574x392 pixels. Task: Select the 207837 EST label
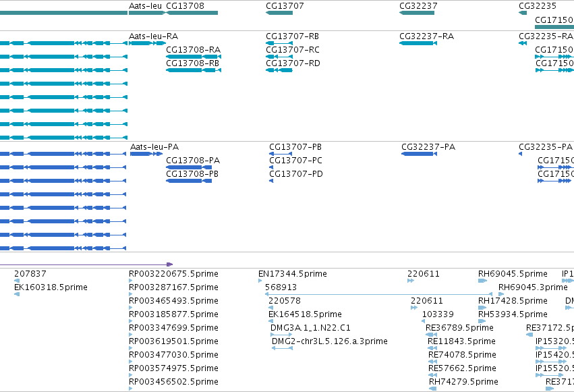tap(30, 274)
